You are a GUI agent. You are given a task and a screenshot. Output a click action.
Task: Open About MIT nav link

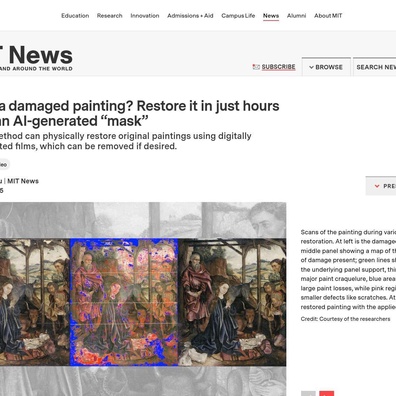coord(328,16)
